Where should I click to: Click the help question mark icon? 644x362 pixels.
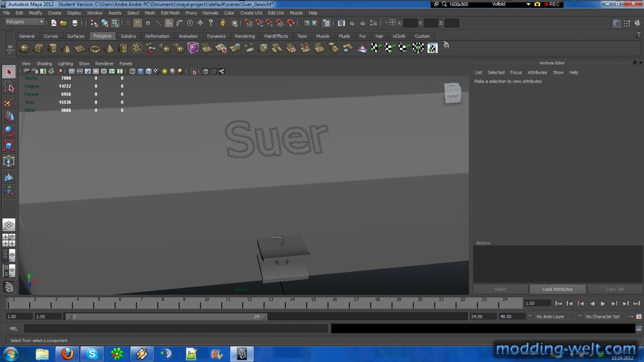click(x=211, y=23)
